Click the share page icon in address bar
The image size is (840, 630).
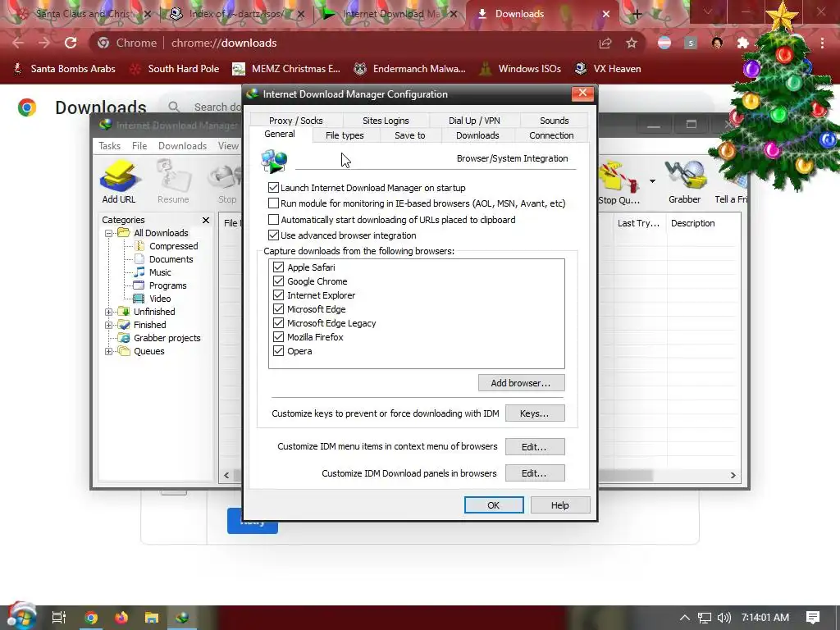[605, 43]
